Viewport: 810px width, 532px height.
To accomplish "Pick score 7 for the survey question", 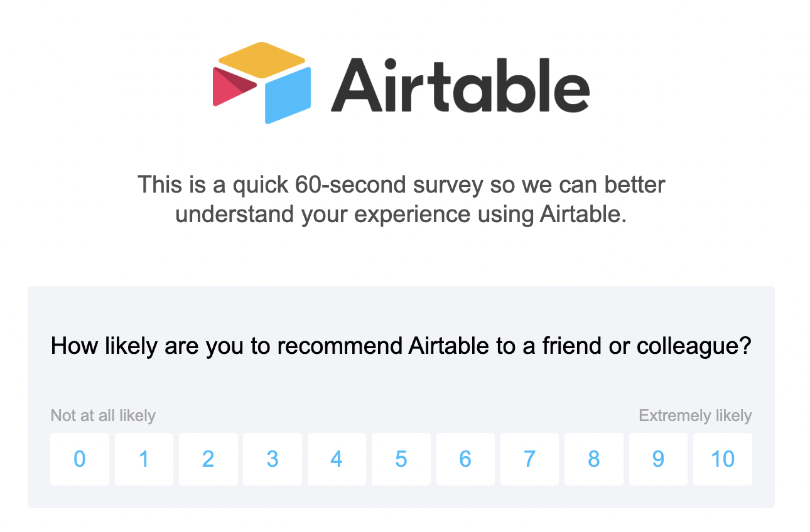I will pos(529,459).
